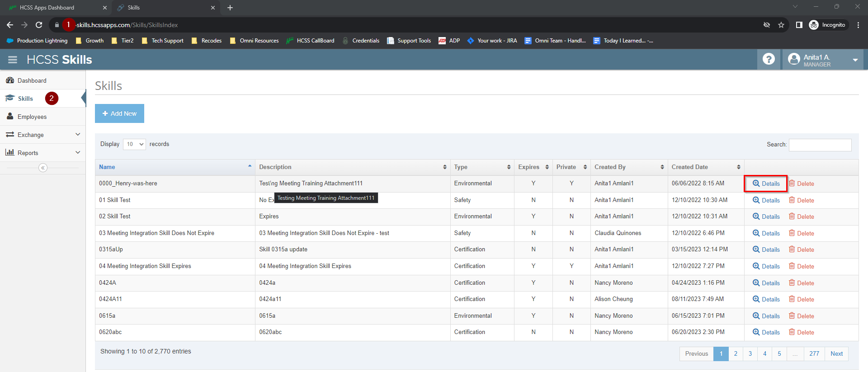Open a new browser tab
The height and width of the screenshot is (372, 868).
pos(230,8)
